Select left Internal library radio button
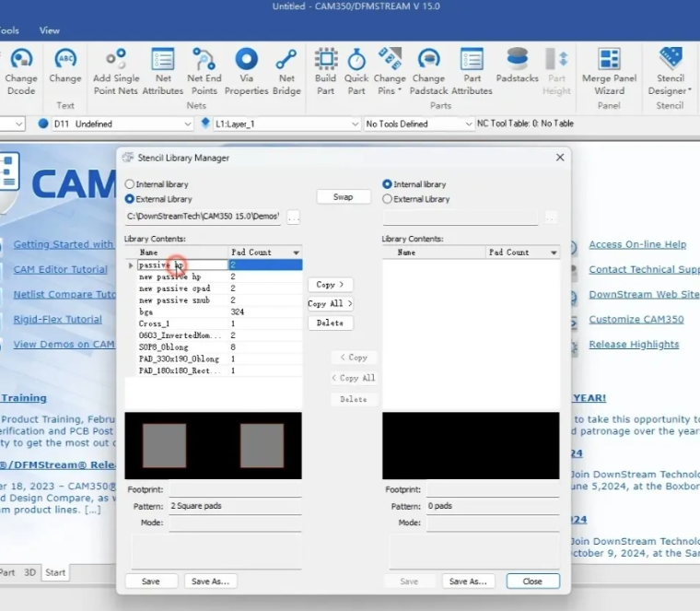 [x=130, y=184]
